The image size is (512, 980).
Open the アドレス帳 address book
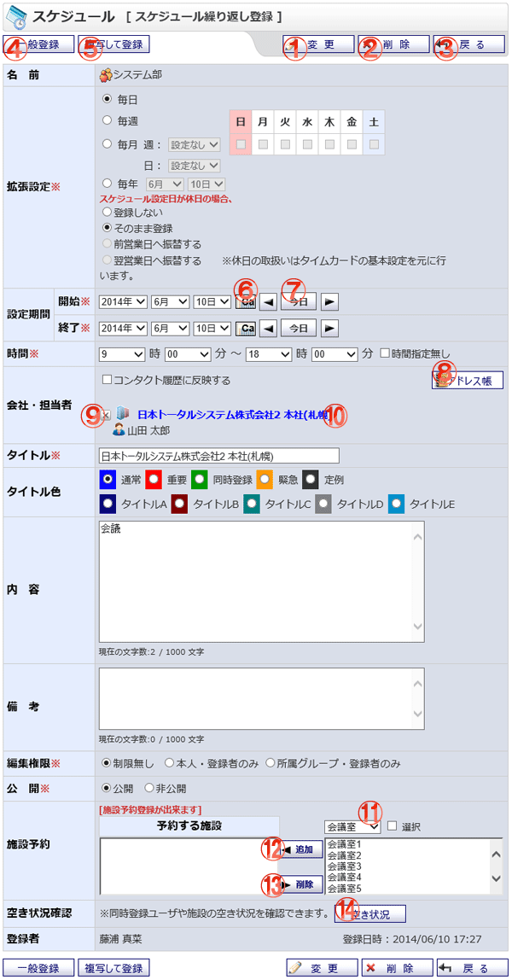pos(468,381)
